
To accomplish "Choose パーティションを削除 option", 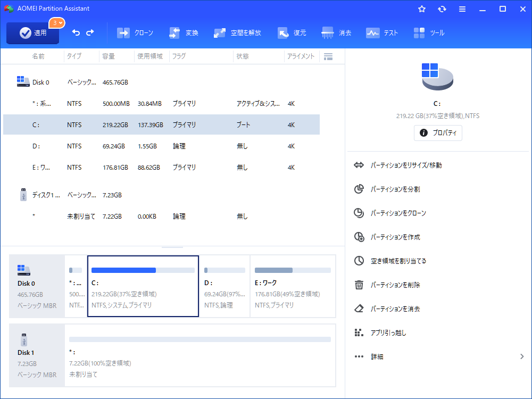I will pyautogui.click(x=395, y=285).
